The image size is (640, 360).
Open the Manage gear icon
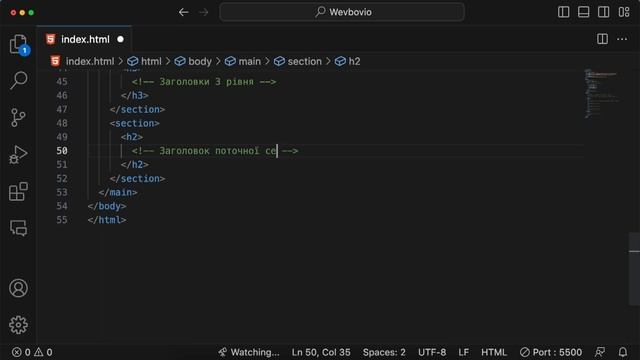[x=18, y=325]
